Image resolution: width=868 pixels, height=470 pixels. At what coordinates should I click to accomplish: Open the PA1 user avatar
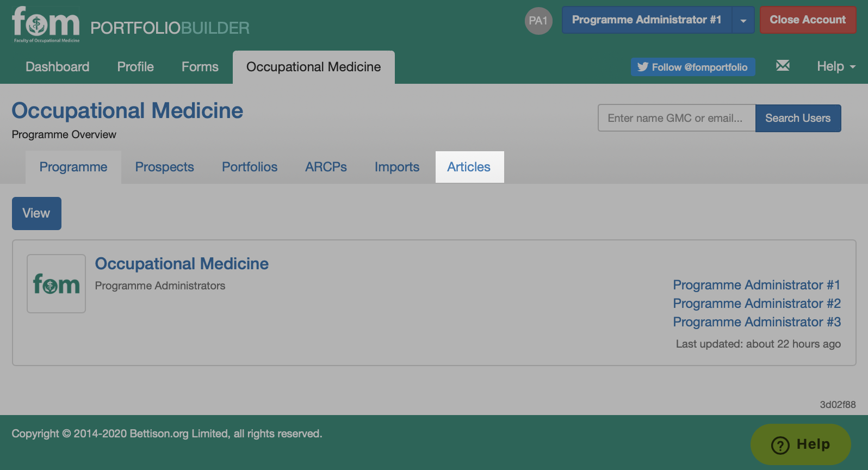(538, 21)
